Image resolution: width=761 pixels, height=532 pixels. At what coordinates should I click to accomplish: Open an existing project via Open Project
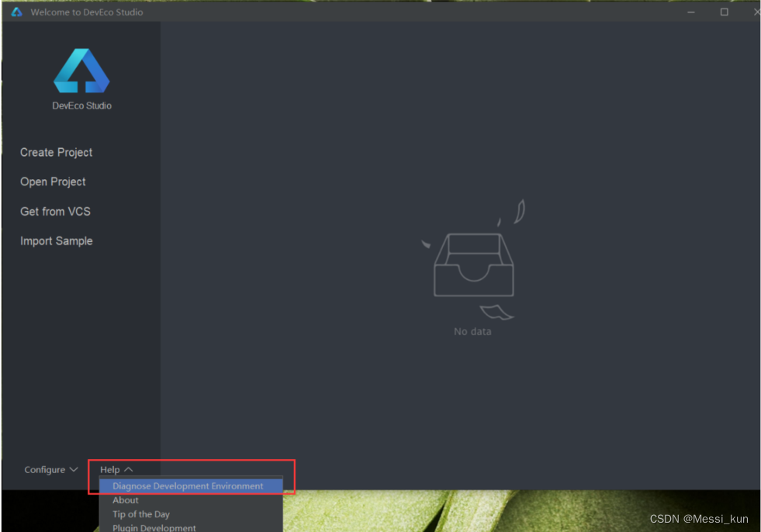point(53,182)
